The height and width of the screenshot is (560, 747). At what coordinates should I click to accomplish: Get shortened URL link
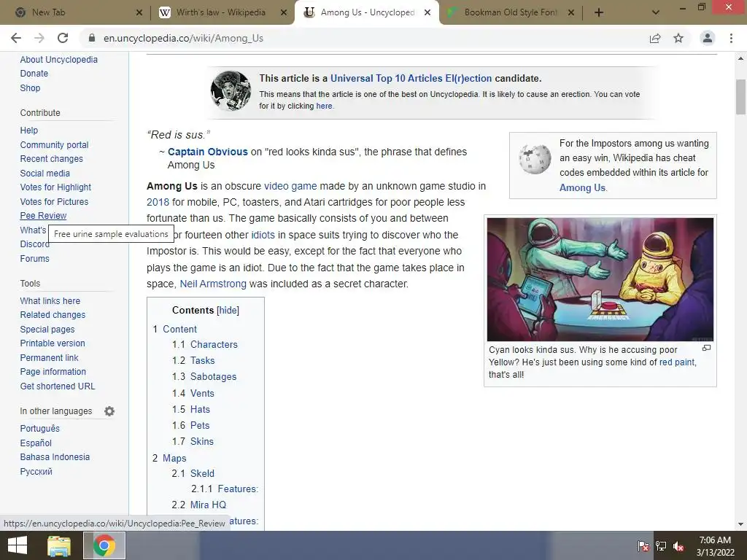pos(58,386)
